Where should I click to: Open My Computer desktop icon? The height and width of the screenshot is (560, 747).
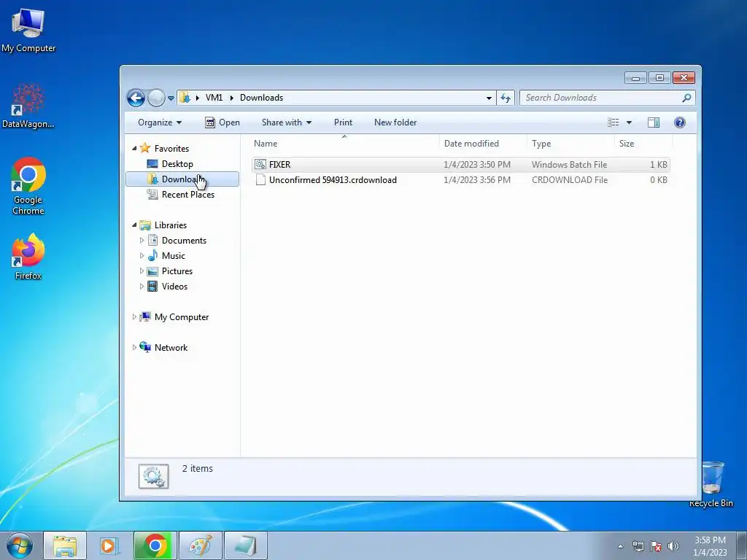tap(28, 29)
